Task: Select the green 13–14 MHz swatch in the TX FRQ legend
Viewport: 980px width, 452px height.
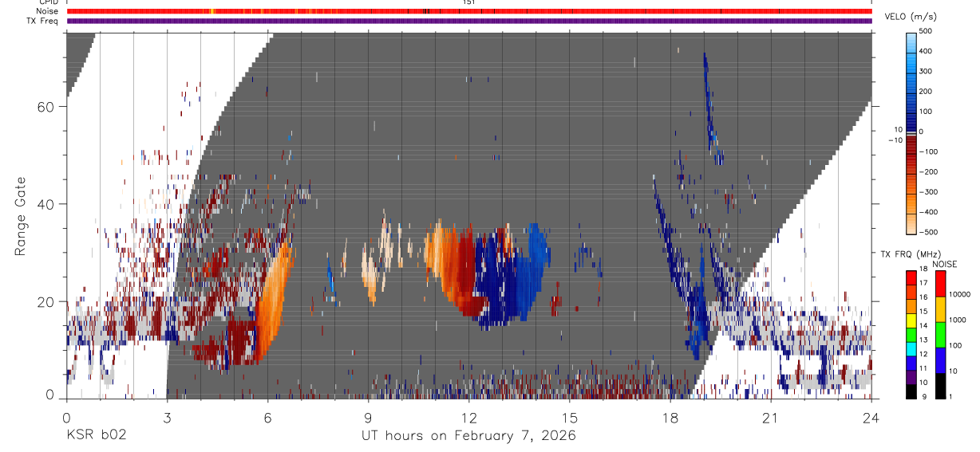Action: click(x=911, y=334)
